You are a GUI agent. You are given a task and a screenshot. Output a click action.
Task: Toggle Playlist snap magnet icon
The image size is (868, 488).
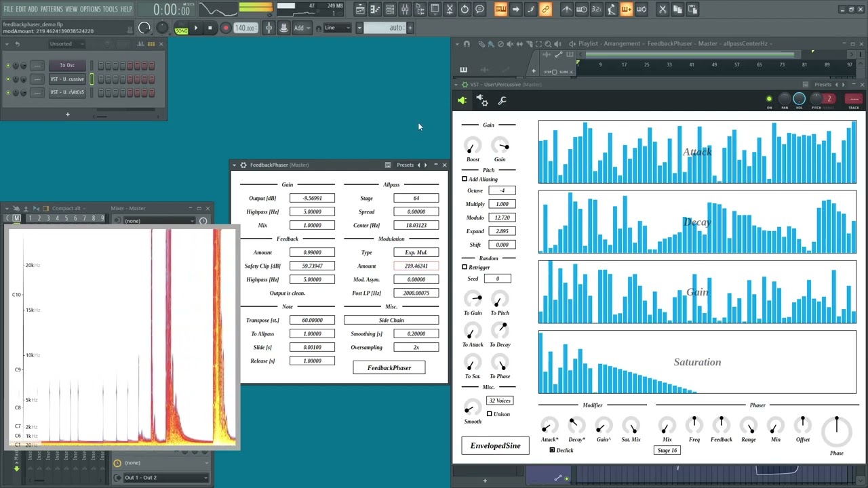point(467,44)
